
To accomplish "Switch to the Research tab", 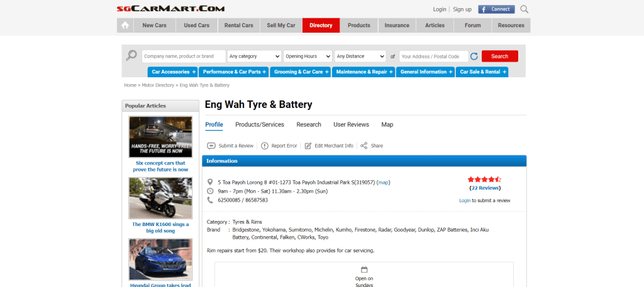I will (309, 124).
